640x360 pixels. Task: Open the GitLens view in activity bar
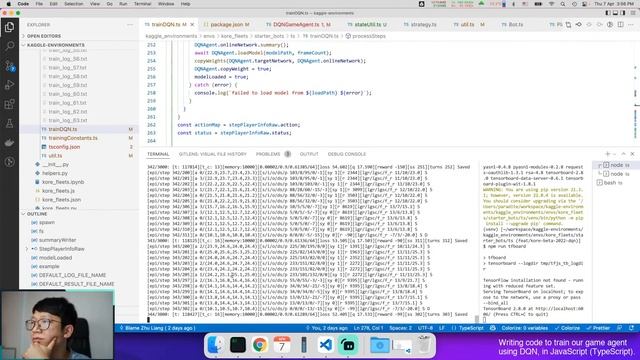(x=9, y=162)
